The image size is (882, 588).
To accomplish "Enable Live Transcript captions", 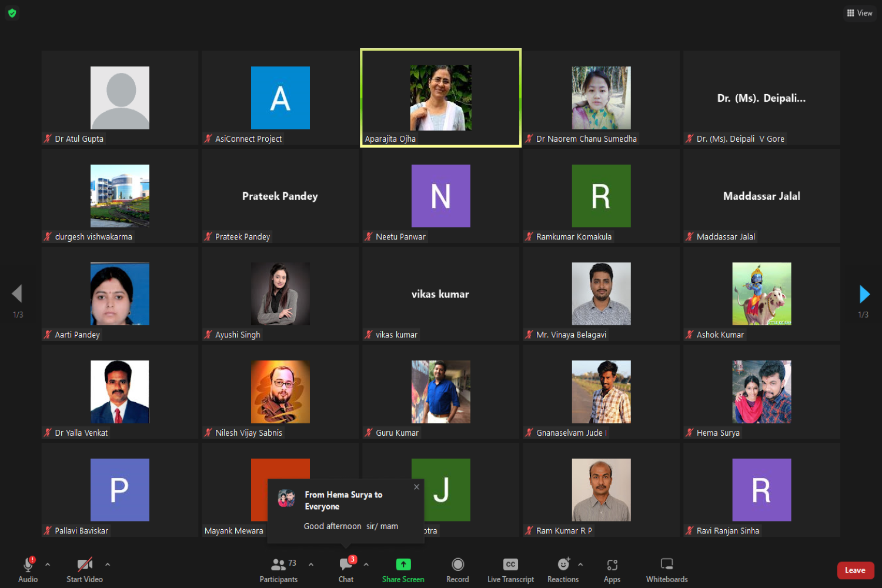I will point(510,570).
